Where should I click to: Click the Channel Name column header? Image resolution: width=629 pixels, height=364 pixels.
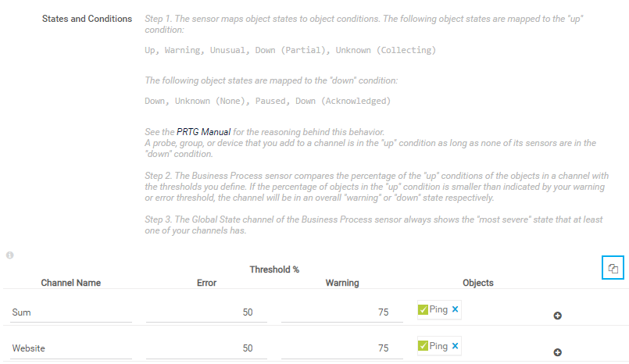pos(71,283)
